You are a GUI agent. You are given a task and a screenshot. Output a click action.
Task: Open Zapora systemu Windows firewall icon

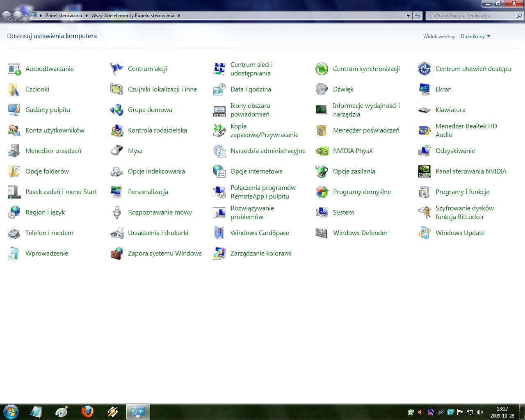(117, 253)
